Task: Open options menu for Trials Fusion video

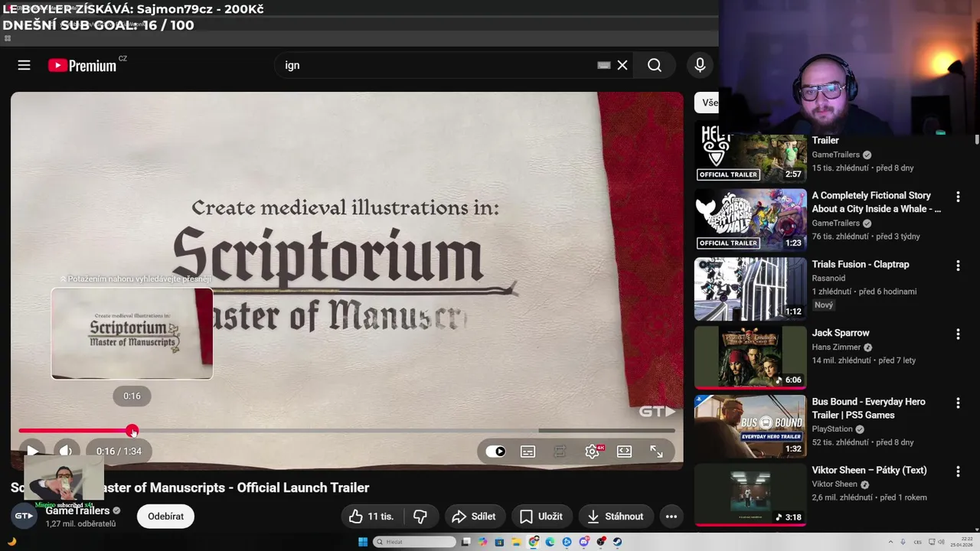Action: point(958,266)
